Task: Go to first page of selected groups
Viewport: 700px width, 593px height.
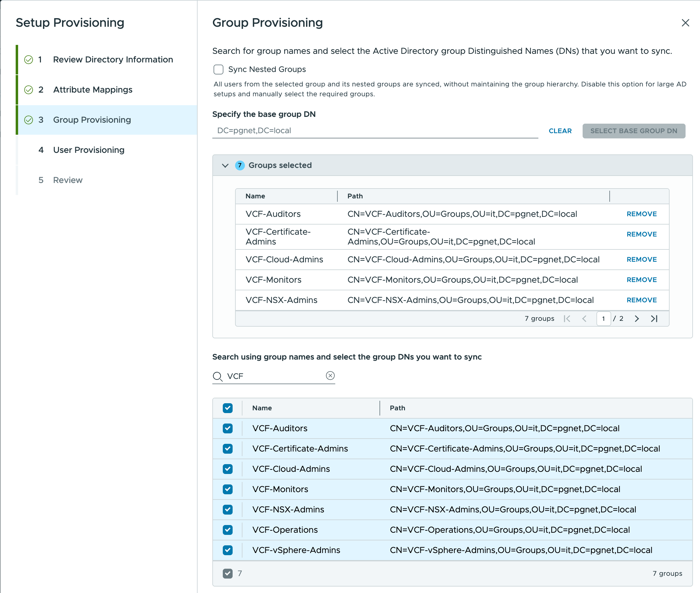Action: tap(567, 318)
